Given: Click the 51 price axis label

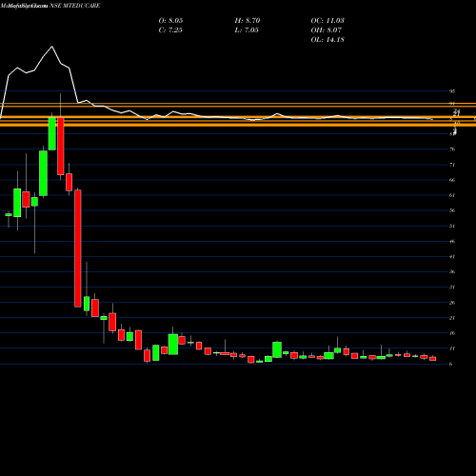Looking at the screenshot, I should 452,226.
